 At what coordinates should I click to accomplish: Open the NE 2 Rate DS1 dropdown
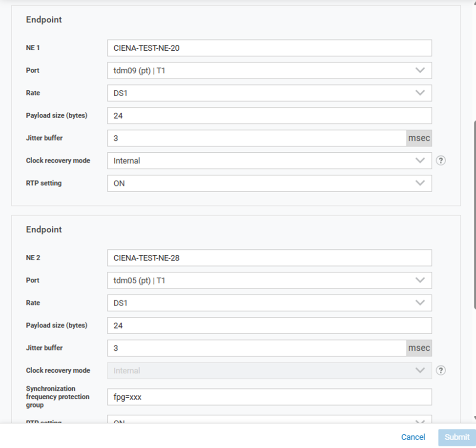(269, 303)
